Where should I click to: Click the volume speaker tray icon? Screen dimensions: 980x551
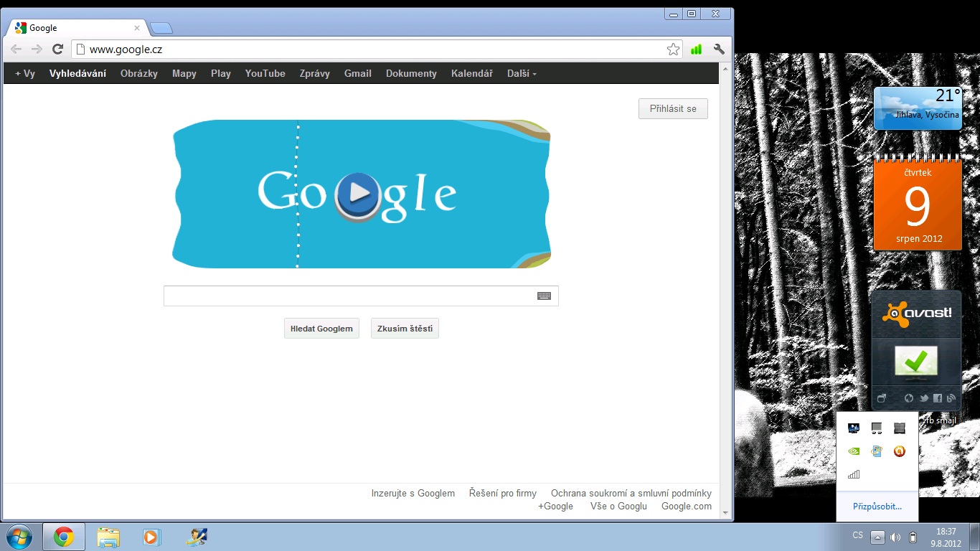895,537
